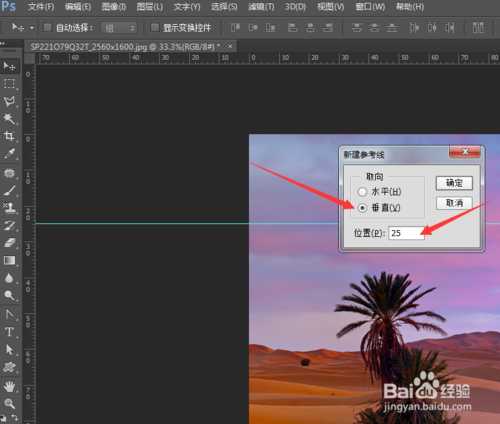Toggle the 自动选择 checkbox

tap(48, 28)
